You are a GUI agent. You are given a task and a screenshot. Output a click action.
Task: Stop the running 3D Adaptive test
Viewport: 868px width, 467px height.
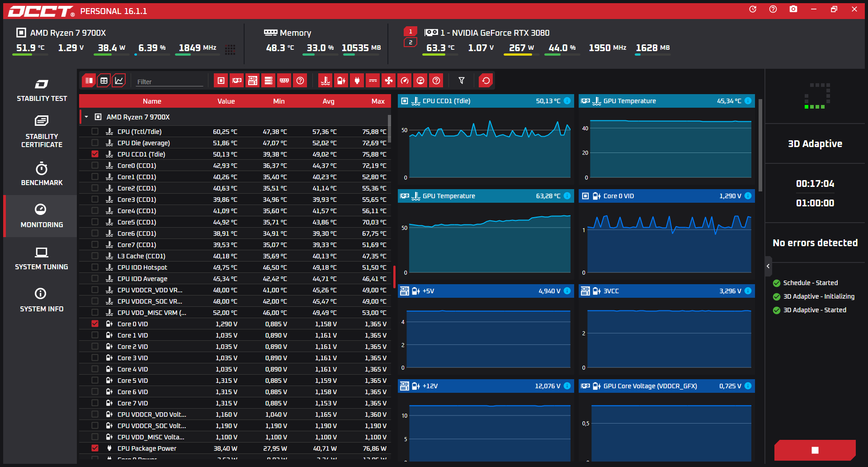pos(815,450)
